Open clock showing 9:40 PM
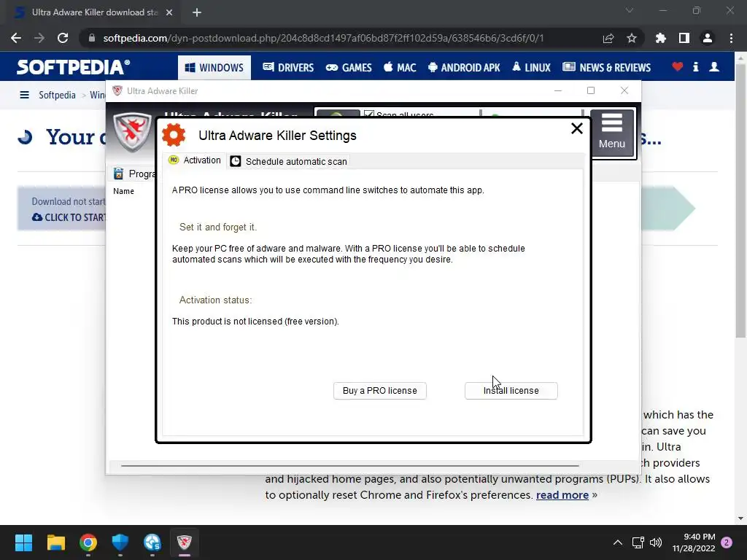747x560 pixels. [x=694, y=542]
